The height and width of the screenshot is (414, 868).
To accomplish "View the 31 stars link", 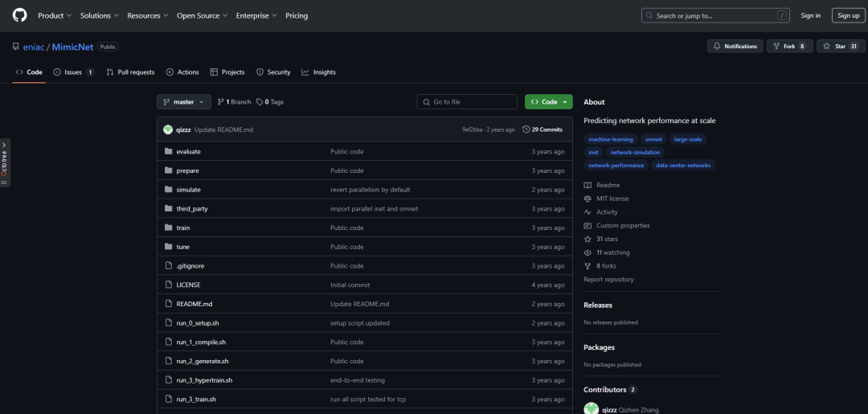I will (600, 239).
